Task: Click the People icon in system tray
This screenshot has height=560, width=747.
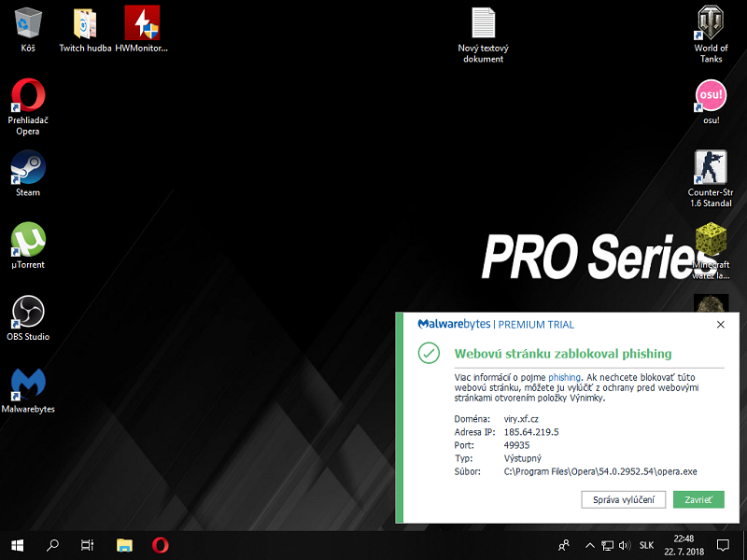Action: 564,545
